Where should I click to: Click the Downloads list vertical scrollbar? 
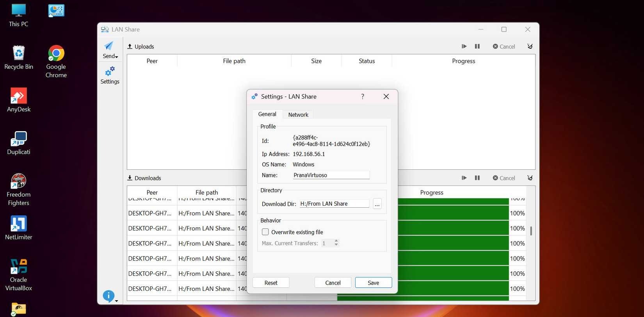(x=531, y=231)
